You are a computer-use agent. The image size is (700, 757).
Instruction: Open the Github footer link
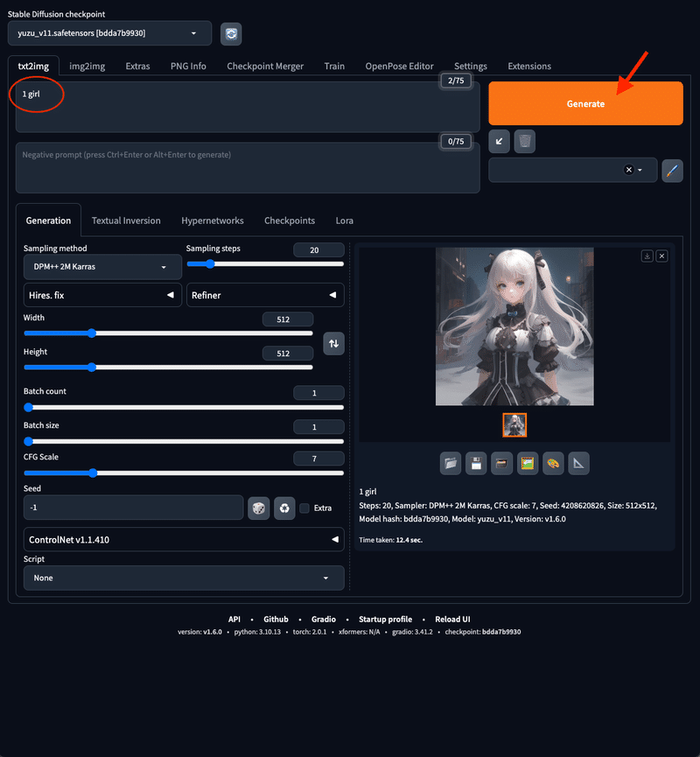coord(276,620)
